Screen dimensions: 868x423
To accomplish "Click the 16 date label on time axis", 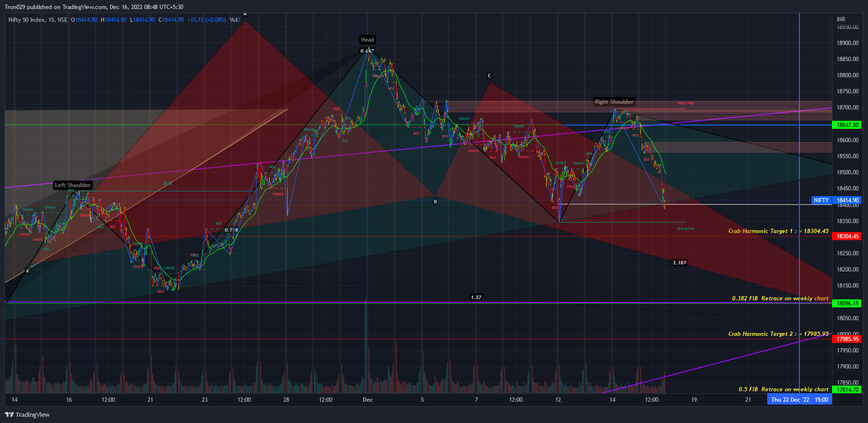I will (69, 400).
